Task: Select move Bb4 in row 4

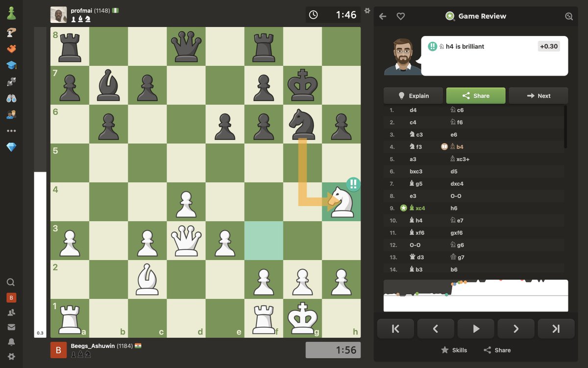Action: [x=457, y=147]
